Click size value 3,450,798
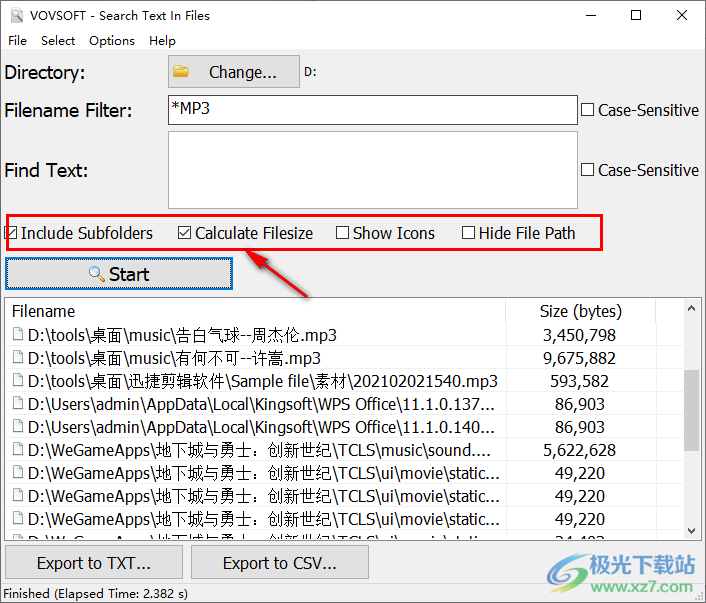Viewport: 706px width, 603px height. click(579, 335)
